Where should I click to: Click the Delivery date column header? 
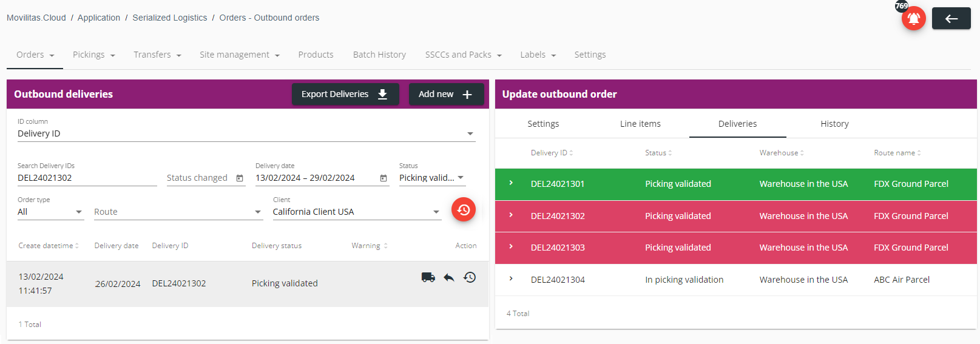tap(117, 246)
